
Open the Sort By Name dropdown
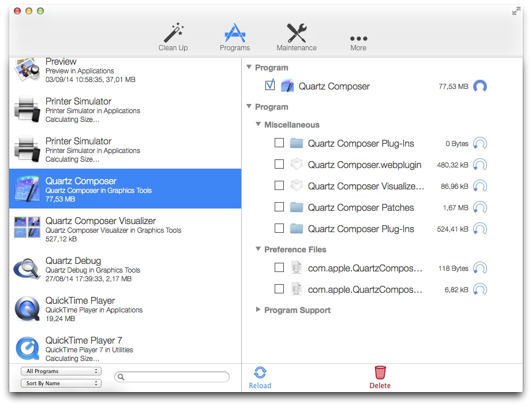pos(61,383)
